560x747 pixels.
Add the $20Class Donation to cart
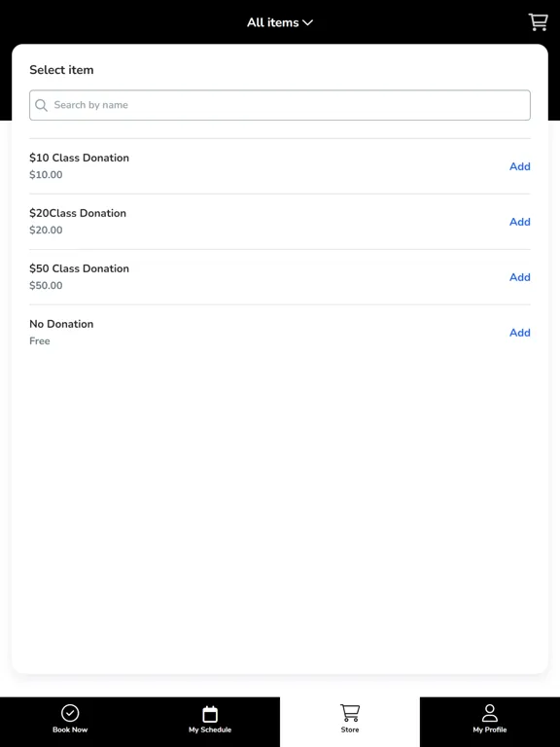[x=520, y=222]
